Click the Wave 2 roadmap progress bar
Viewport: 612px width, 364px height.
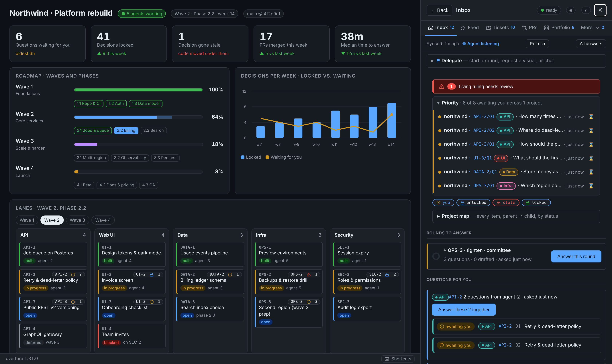138,117
